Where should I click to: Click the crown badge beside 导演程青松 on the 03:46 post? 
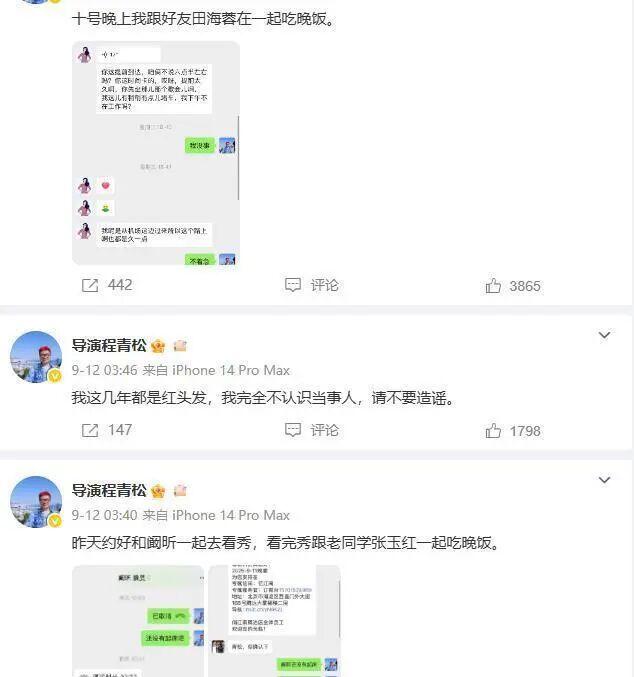coord(158,346)
